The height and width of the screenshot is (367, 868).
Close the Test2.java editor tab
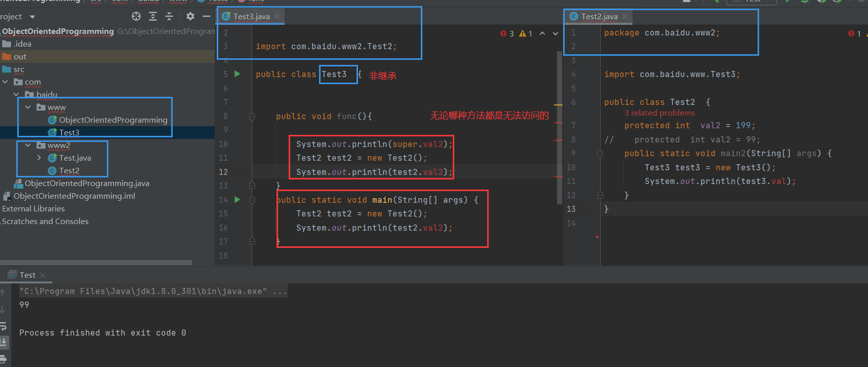[x=625, y=16]
